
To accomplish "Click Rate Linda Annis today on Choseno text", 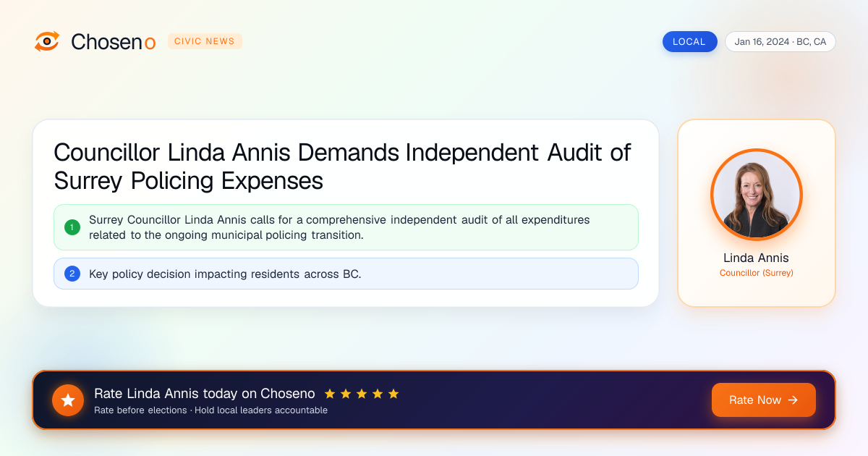I will click(x=205, y=394).
